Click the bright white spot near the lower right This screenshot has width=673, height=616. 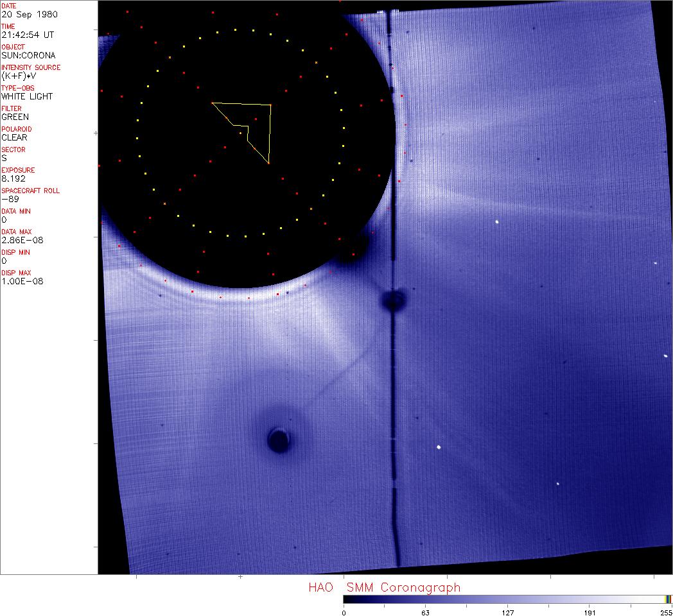439,447
